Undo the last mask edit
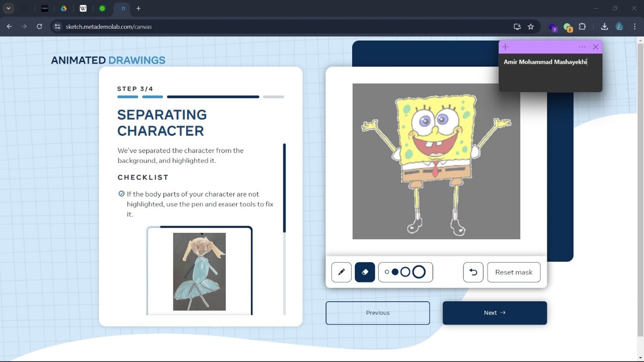The image size is (644, 362). pos(473,272)
